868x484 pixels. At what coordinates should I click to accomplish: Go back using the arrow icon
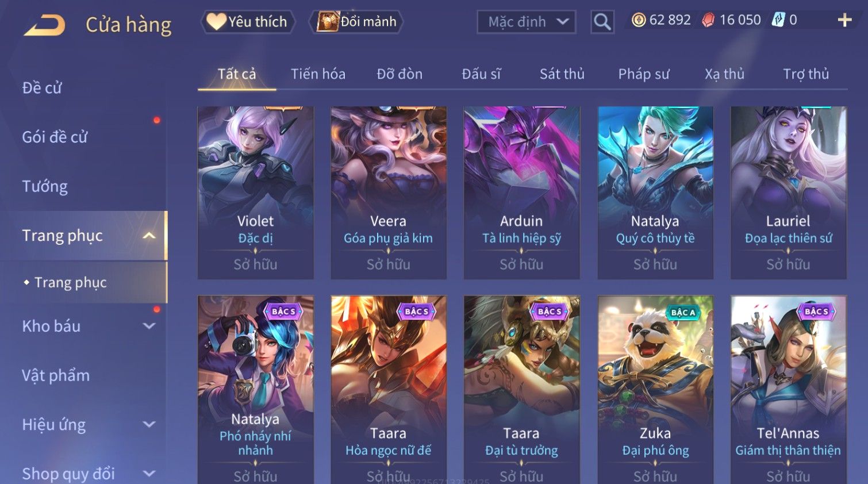pos(45,25)
